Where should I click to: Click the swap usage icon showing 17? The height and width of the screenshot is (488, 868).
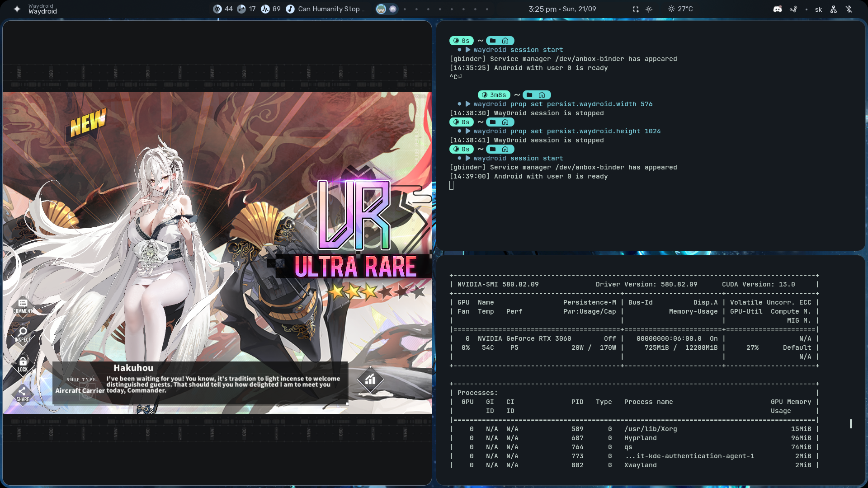(x=241, y=9)
